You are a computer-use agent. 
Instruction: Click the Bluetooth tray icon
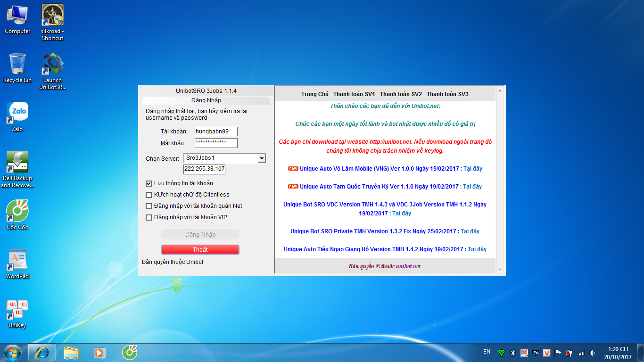click(x=512, y=353)
